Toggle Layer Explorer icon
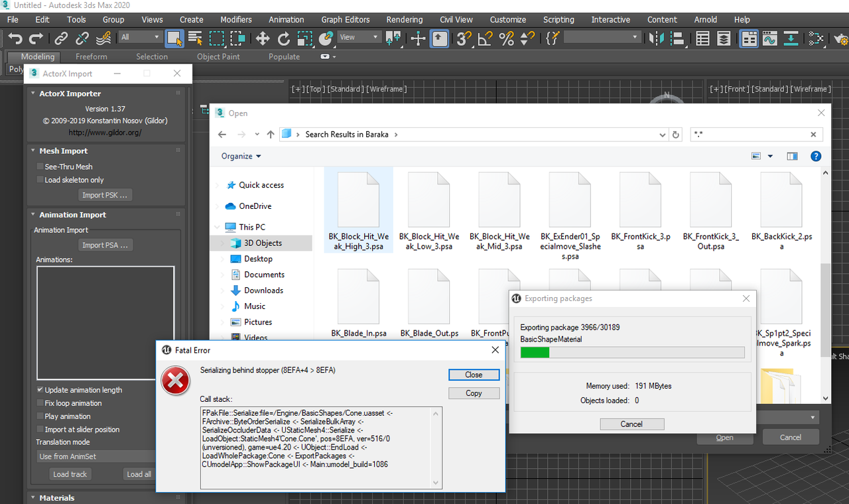 pyautogui.click(x=724, y=38)
